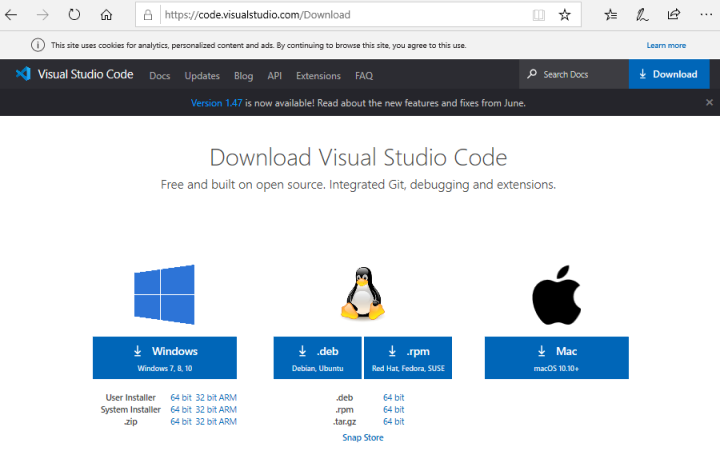Open the Updates menu item
This screenshot has height=451, width=720.
202,76
